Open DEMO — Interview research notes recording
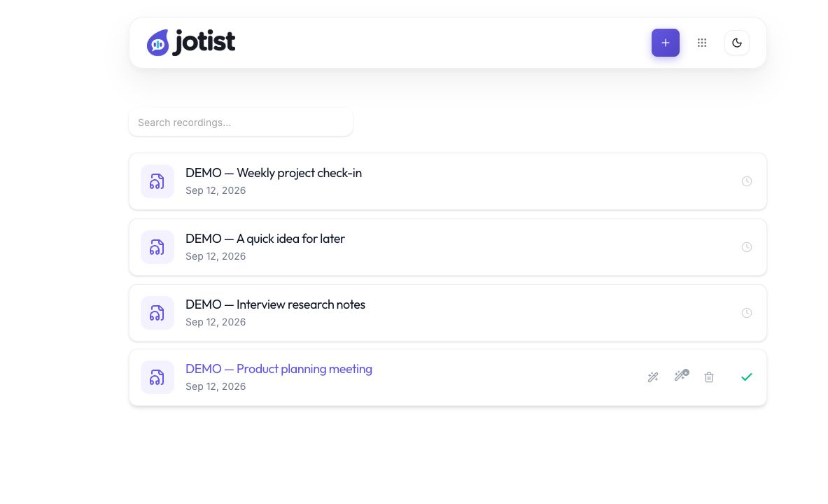828x504 pixels. click(275, 304)
